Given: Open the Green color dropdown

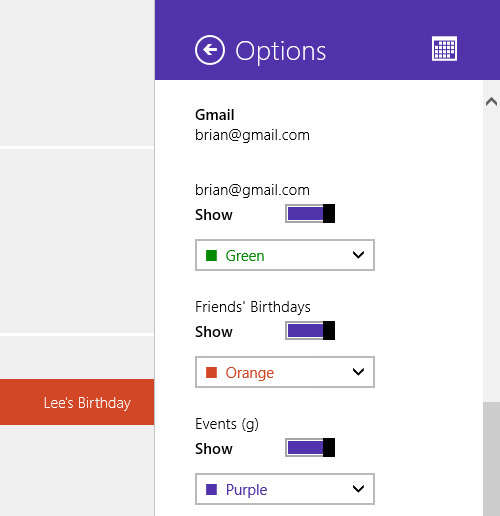Looking at the screenshot, I should [x=285, y=255].
